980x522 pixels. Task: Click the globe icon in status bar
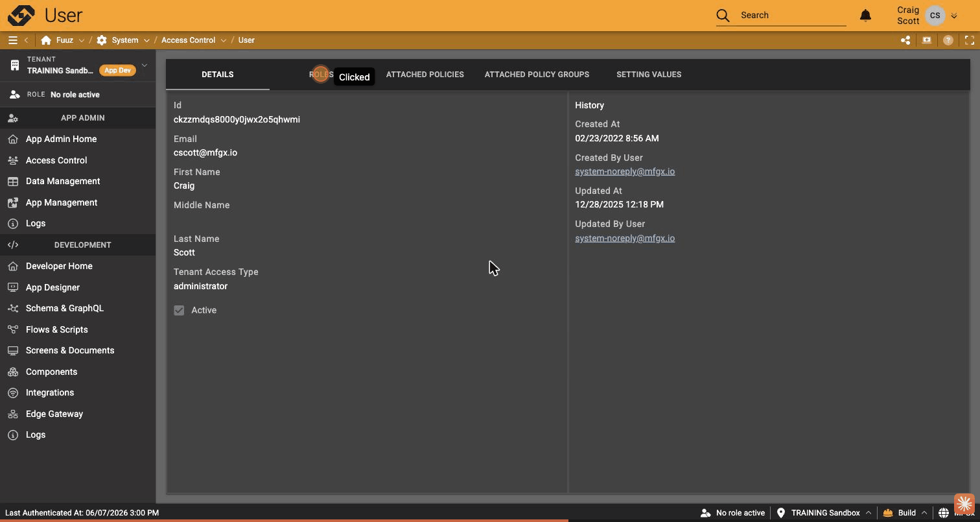pyautogui.click(x=944, y=512)
